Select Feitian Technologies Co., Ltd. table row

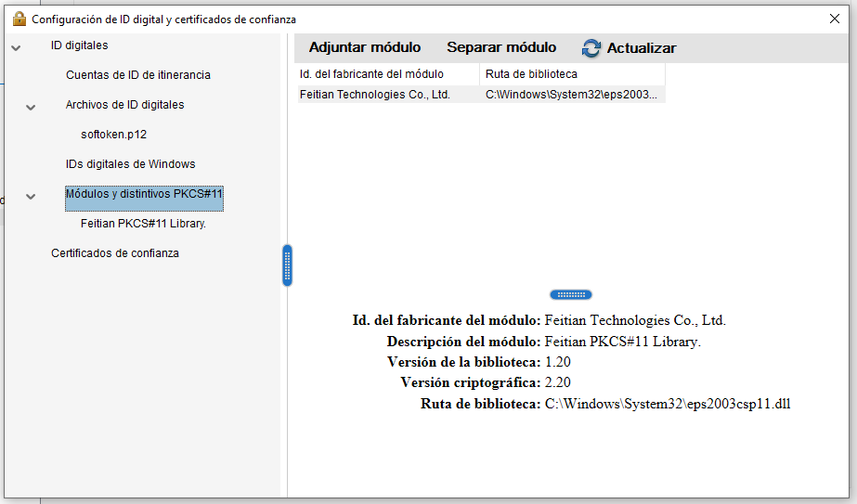(x=374, y=95)
